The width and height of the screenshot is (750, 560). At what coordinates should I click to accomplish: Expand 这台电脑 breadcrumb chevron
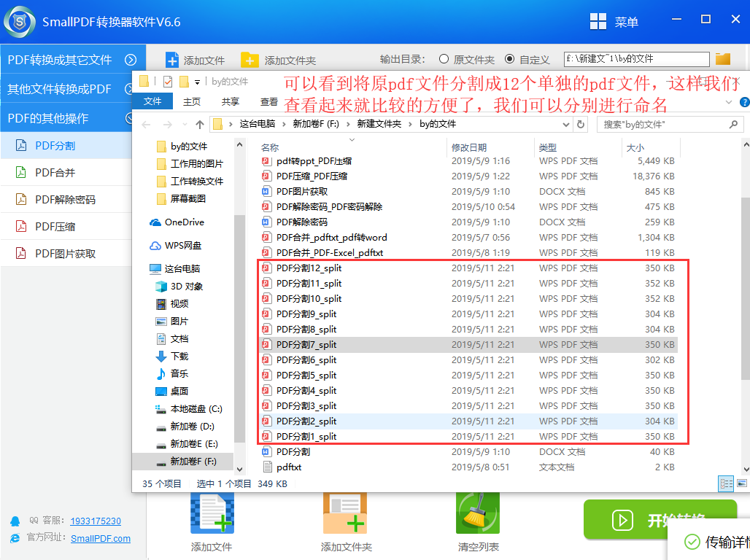pos(284,125)
